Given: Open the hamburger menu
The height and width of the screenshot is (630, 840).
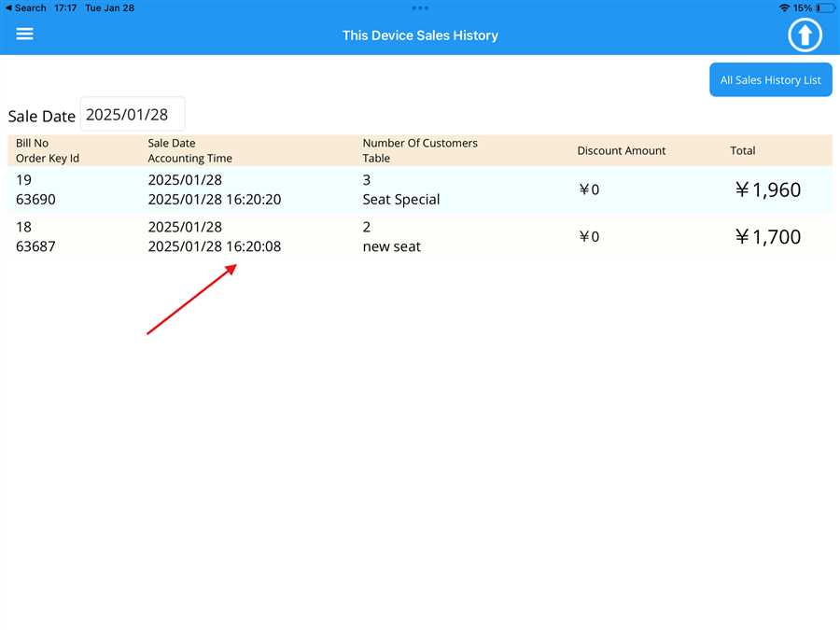Looking at the screenshot, I should [25, 35].
